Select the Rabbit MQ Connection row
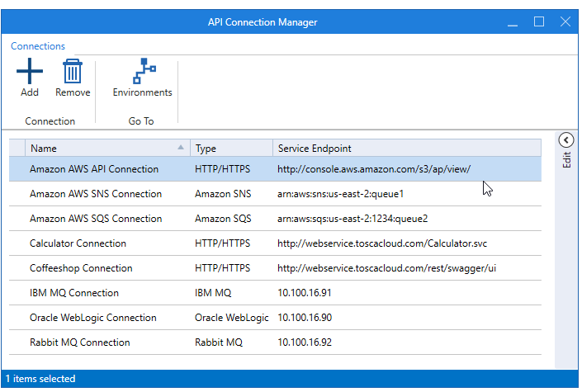Image resolution: width=582 pixels, height=392 pixels. point(79,342)
